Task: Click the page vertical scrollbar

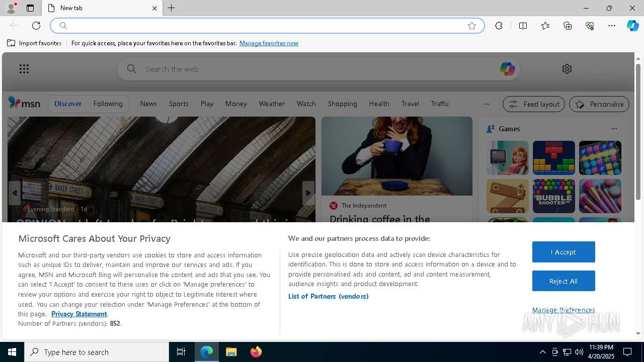Action: pyautogui.click(x=638, y=133)
